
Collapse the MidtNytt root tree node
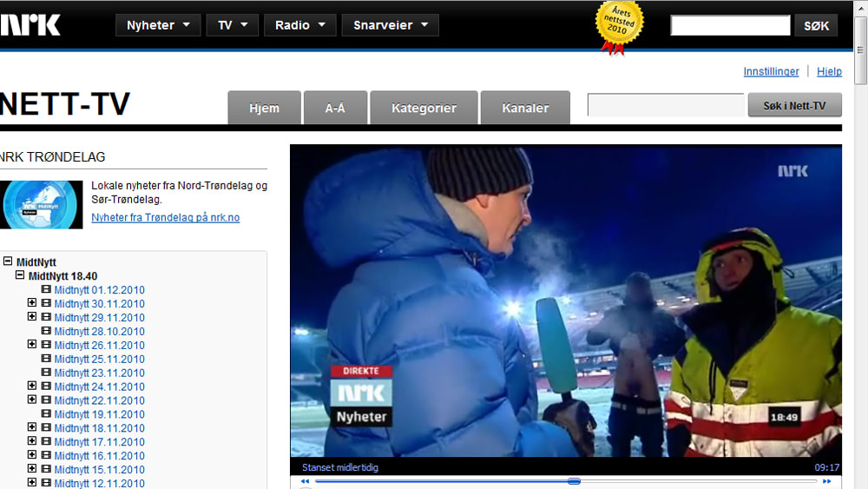(x=8, y=261)
